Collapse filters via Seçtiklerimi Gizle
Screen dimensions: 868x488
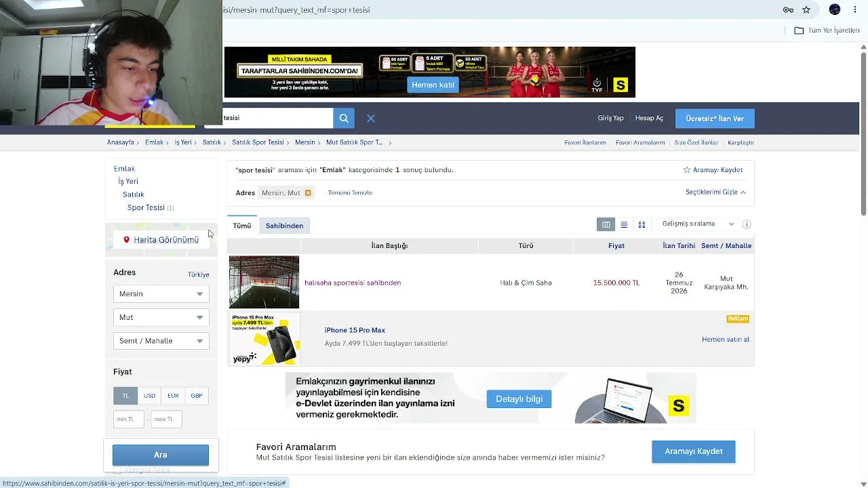tap(716, 192)
